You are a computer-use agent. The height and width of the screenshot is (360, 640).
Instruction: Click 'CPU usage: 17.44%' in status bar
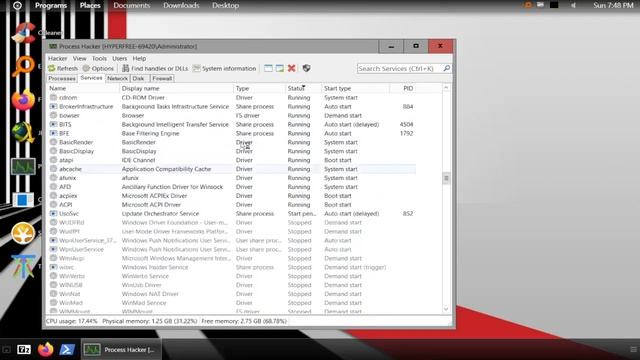pos(71,321)
